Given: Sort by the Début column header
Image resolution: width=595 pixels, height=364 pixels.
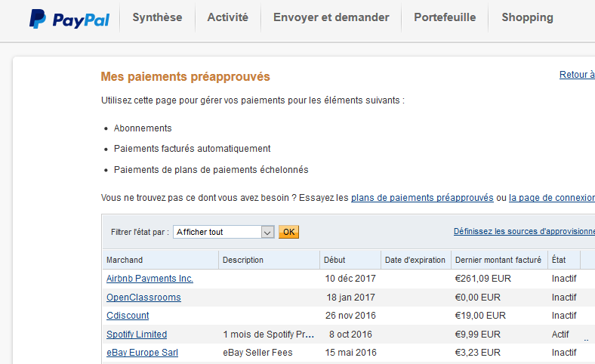Looking at the screenshot, I should tap(334, 260).
